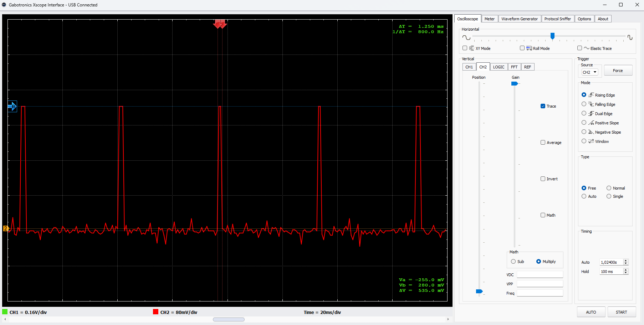The height and width of the screenshot is (325, 644).
Task: Click the green CH1 color square
Action: click(x=5, y=312)
